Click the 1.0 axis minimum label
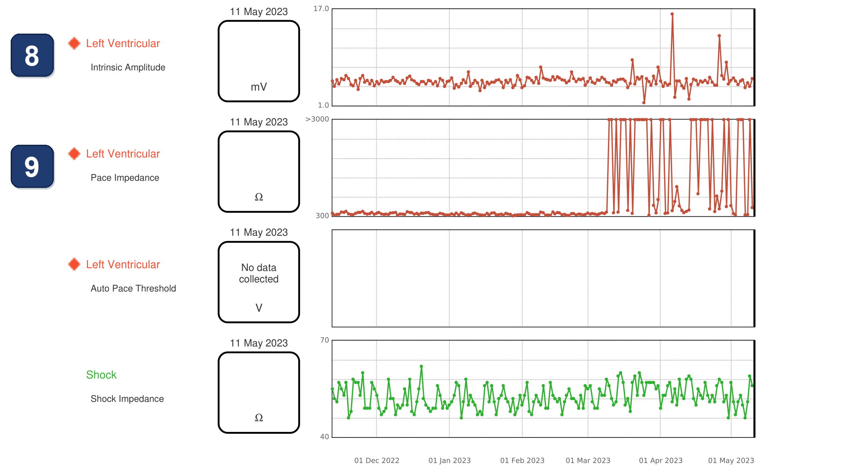 (323, 105)
